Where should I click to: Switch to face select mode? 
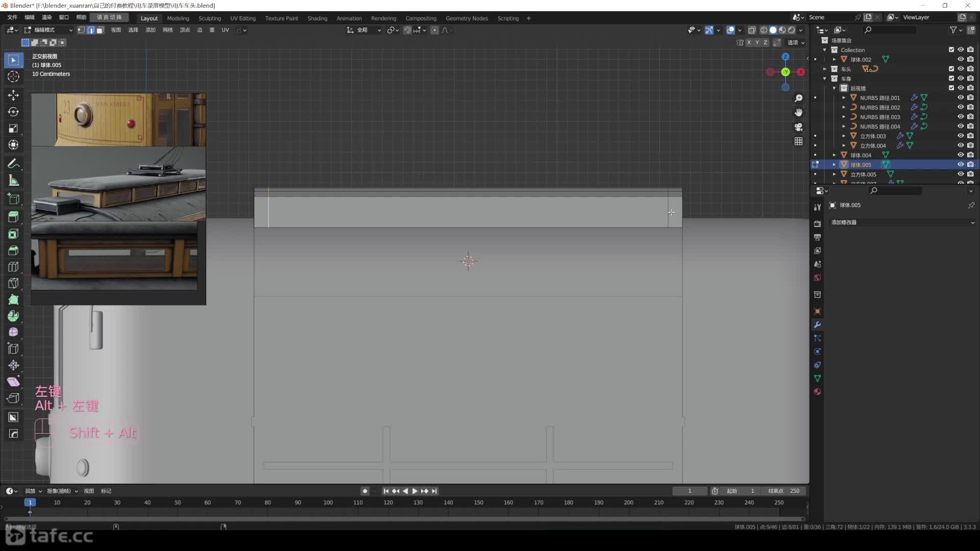coord(100,30)
